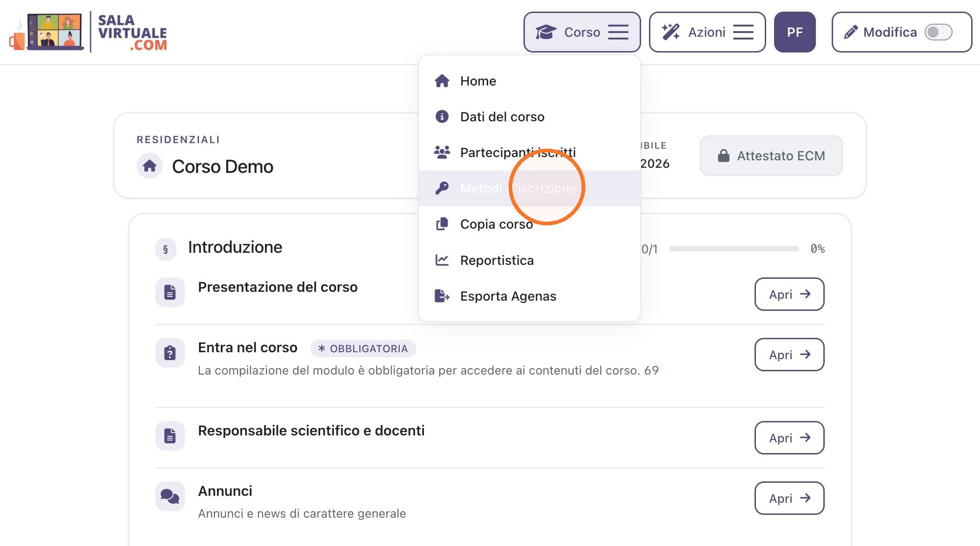Click the pencil icon beside Modifica
The image size is (980, 546).
click(851, 32)
